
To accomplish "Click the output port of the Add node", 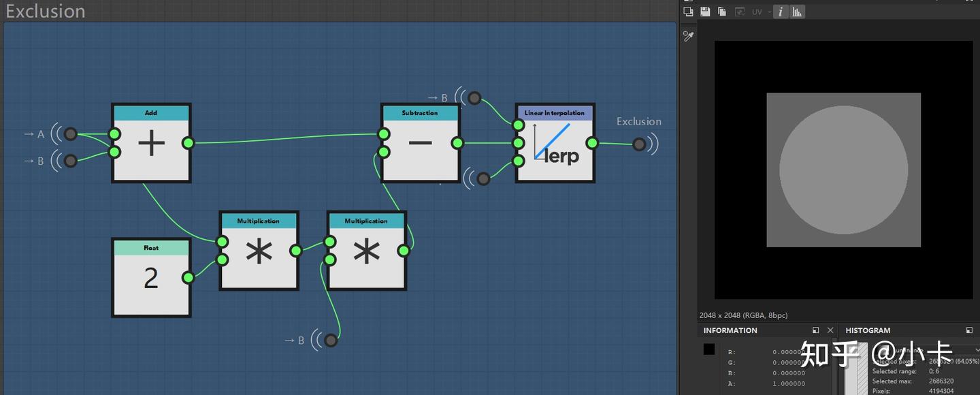I will (x=189, y=143).
